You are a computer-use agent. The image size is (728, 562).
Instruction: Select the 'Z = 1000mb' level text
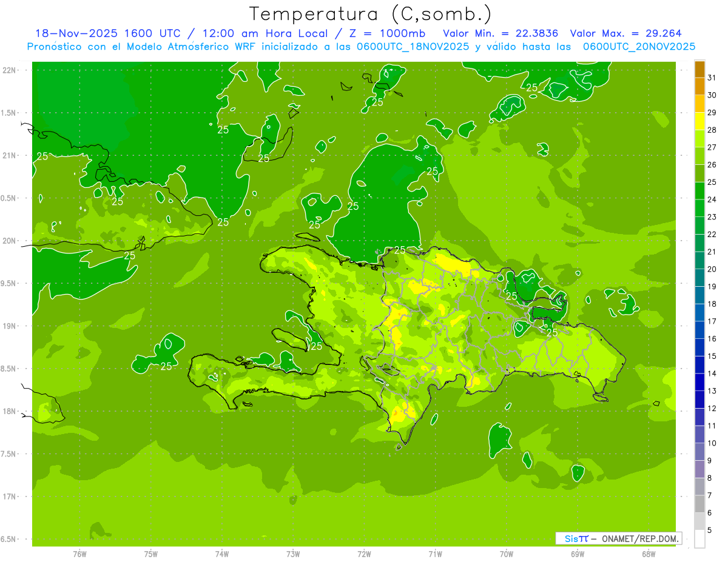(386, 33)
